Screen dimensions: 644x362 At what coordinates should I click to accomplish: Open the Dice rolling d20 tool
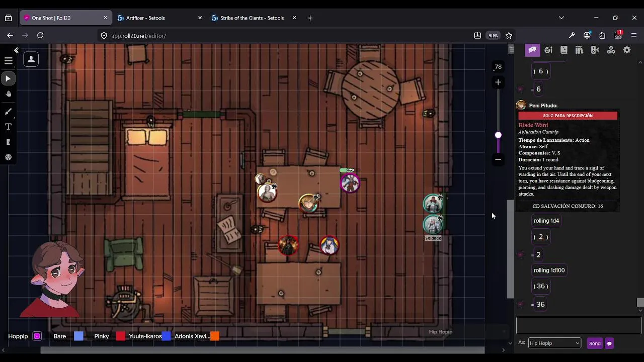pos(8,157)
